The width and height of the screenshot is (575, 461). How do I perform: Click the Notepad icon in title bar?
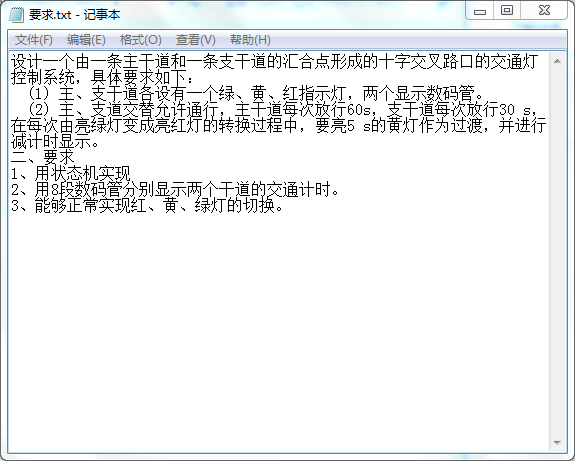[16, 15]
